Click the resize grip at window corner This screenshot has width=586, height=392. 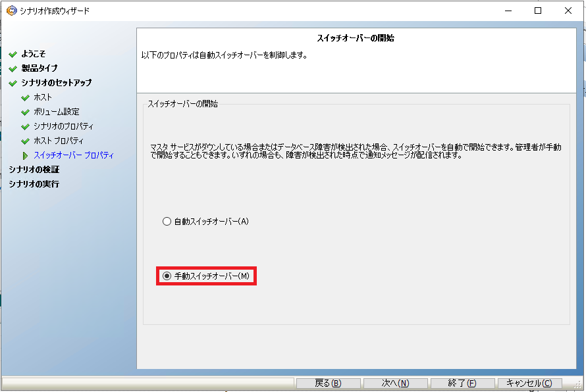point(578,385)
